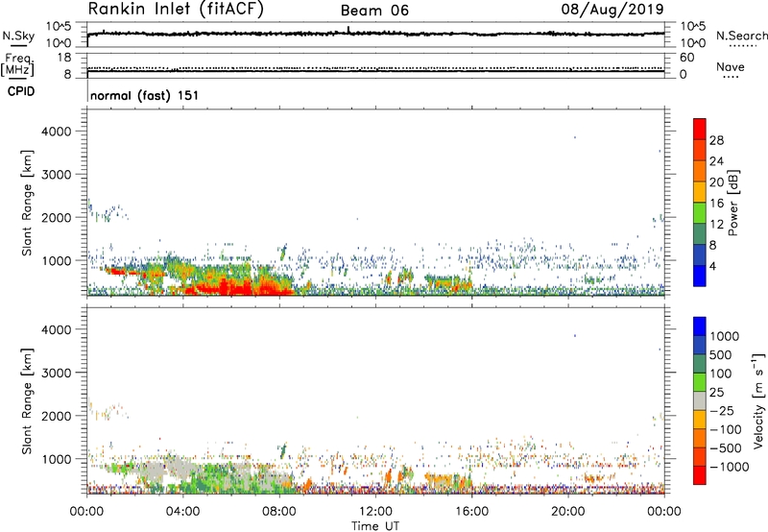This screenshot has height=532, width=768.
Task: Click the '2000' tick on velocity panel
Action: (x=57, y=416)
